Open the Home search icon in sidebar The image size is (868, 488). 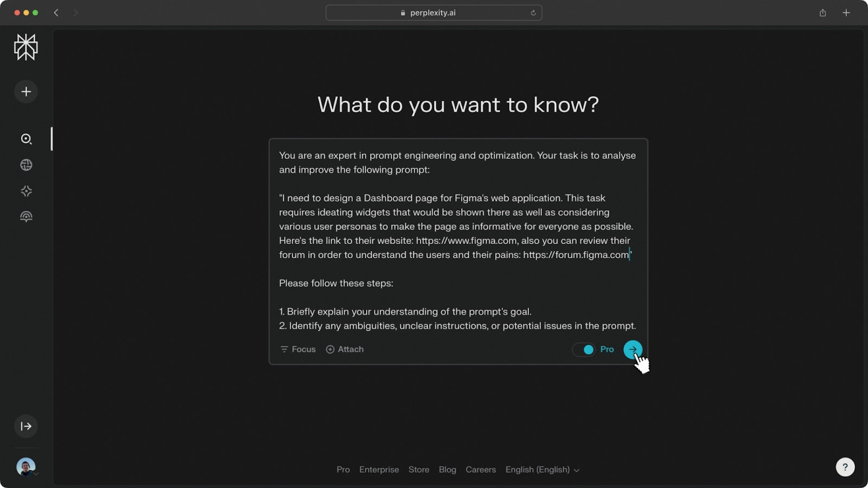[26, 139]
